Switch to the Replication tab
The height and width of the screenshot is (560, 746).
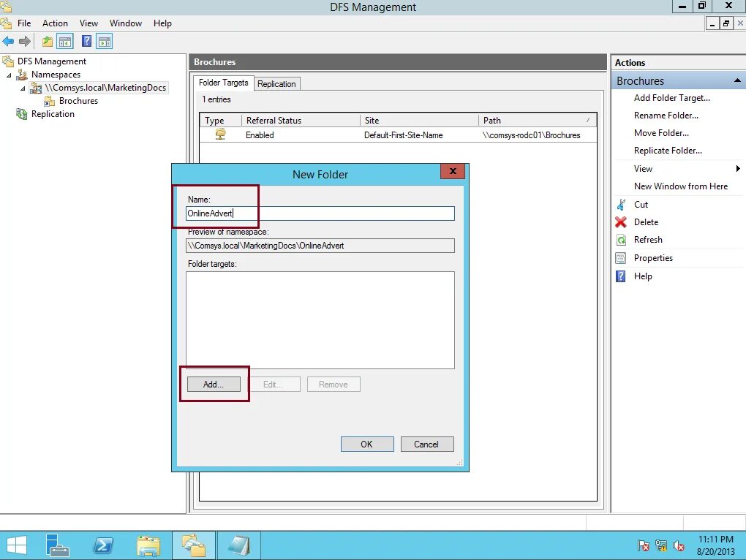tap(276, 83)
